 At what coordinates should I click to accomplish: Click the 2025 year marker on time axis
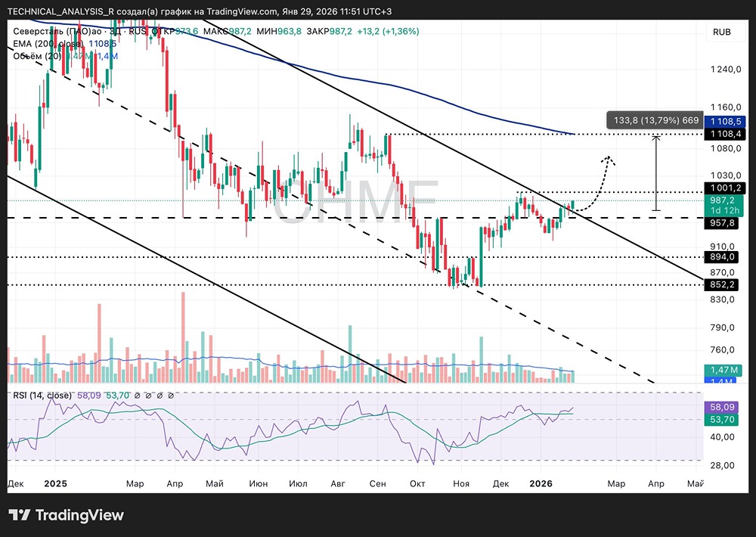(x=57, y=483)
